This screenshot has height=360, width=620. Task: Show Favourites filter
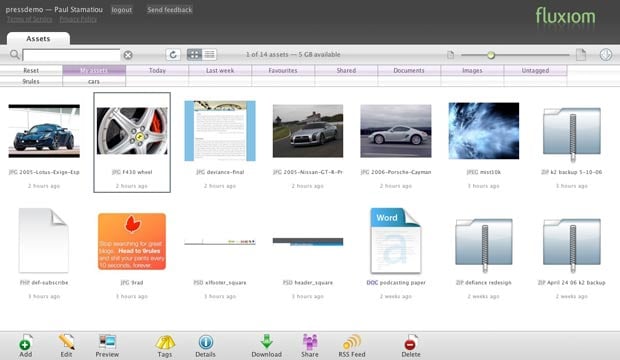[283, 70]
